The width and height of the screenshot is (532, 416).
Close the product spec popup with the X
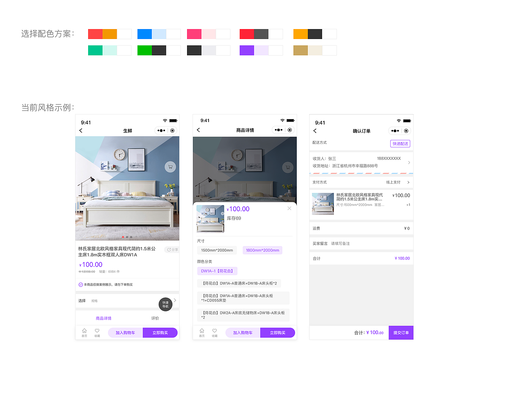click(289, 208)
